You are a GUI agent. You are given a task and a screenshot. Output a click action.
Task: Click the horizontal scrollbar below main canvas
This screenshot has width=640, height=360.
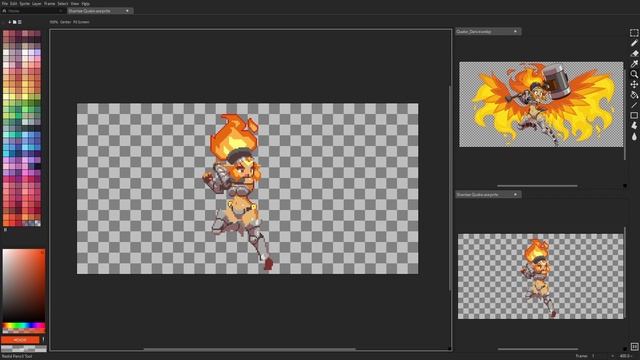pyautogui.click(x=249, y=349)
